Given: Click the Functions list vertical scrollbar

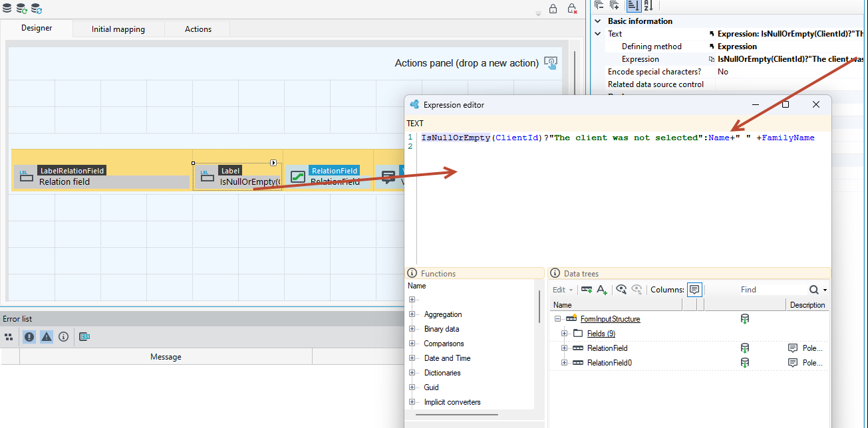Looking at the screenshot, I should coord(539,306).
